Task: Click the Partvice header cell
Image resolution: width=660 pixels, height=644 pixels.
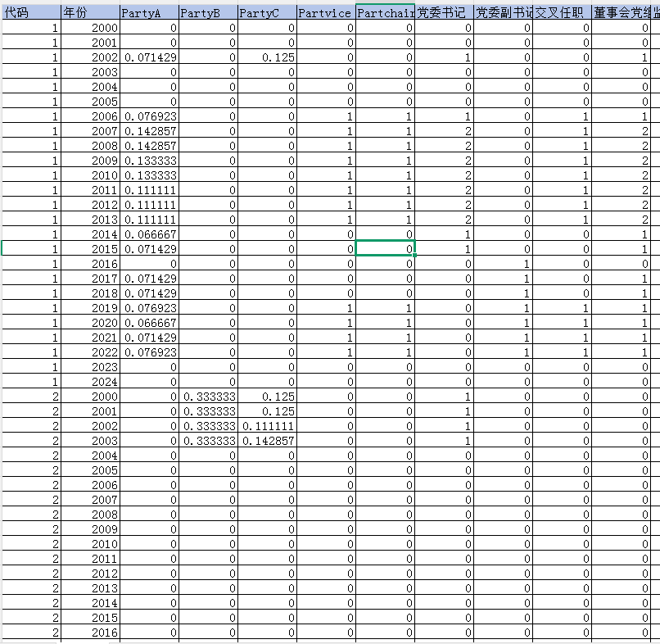Action: [x=326, y=12]
